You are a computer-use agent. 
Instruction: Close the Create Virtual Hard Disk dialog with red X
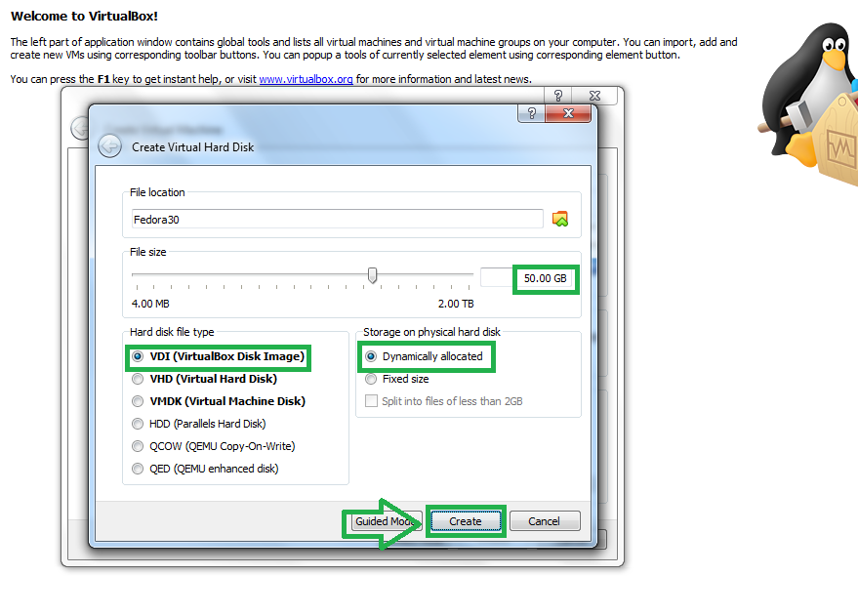coord(568,113)
